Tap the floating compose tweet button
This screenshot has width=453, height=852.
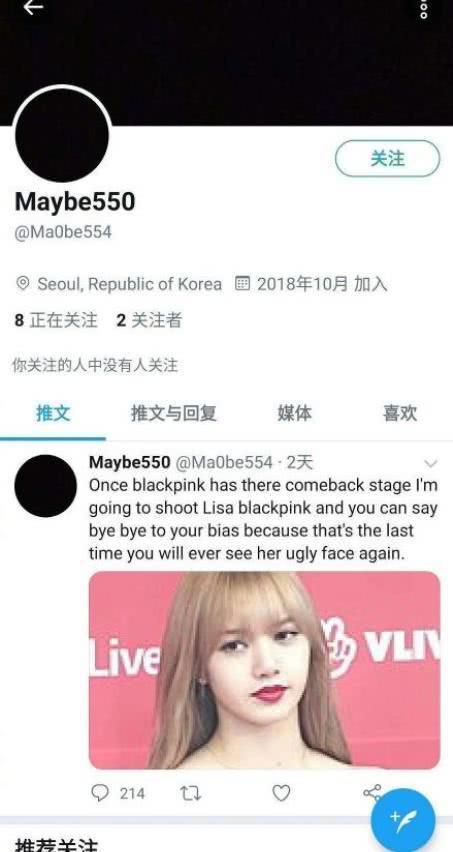coord(403,820)
